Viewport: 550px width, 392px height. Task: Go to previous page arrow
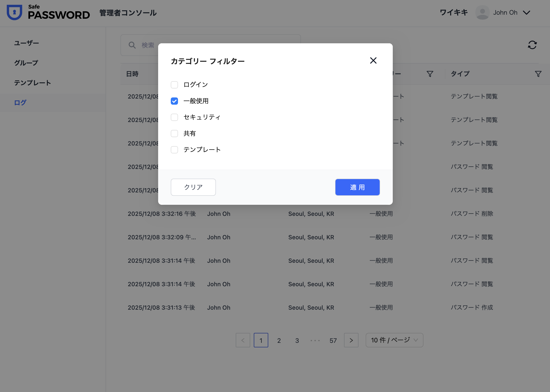[243, 340]
